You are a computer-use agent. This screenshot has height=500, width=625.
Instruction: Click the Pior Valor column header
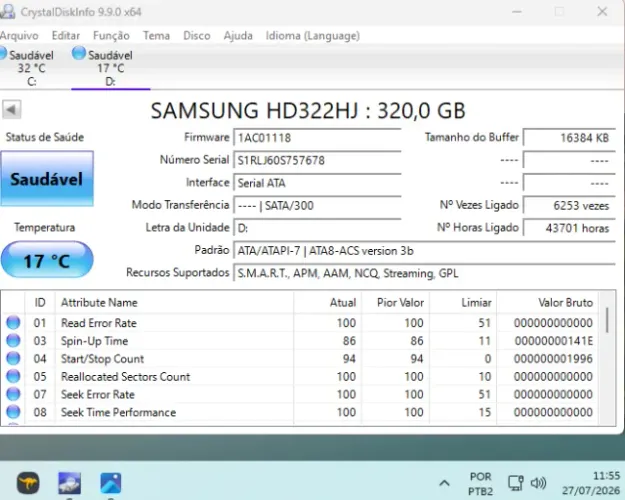395,303
